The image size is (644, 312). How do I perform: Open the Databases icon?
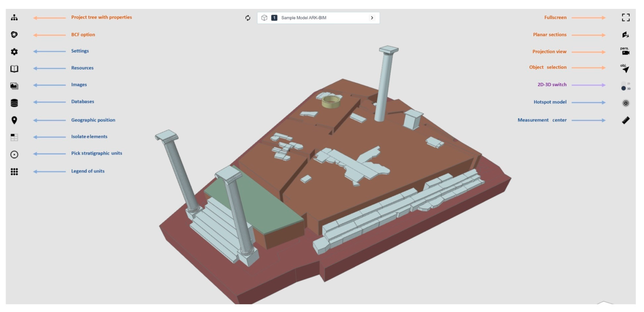coord(14,103)
